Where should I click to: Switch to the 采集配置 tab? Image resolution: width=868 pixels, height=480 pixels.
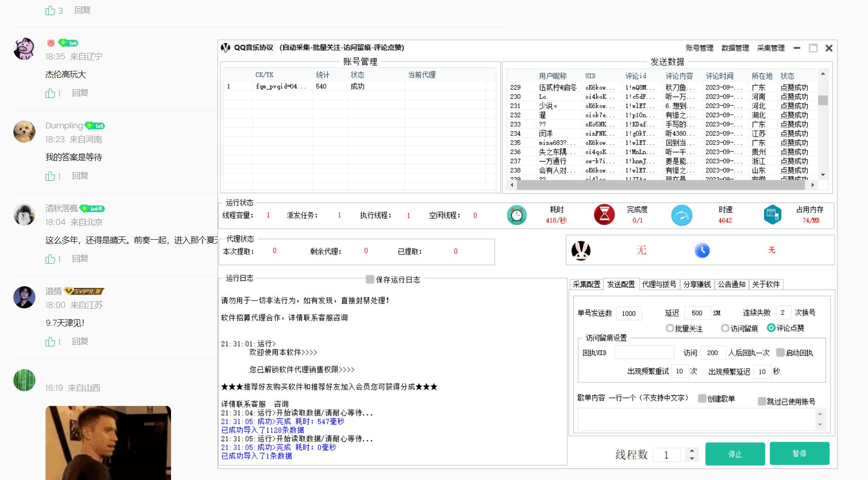pos(586,284)
